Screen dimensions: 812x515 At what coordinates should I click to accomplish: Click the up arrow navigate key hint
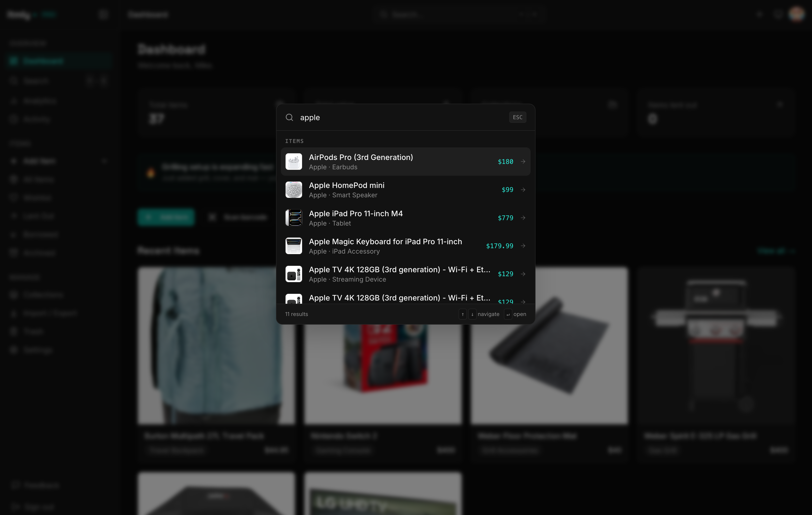tap(463, 314)
